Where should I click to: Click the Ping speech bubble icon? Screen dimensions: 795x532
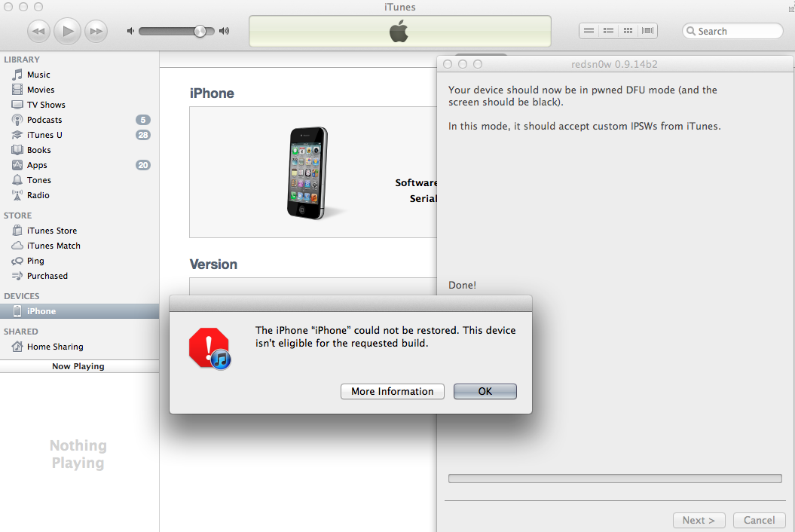(17, 261)
